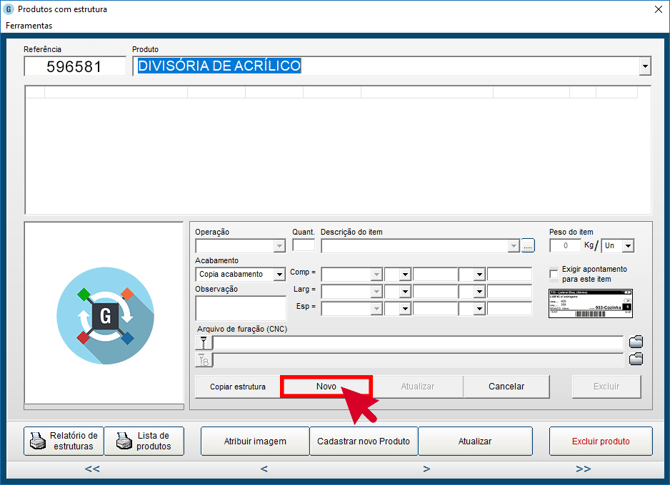Go to last record with >> button
The width and height of the screenshot is (670, 485).
(x=583, y=469)
